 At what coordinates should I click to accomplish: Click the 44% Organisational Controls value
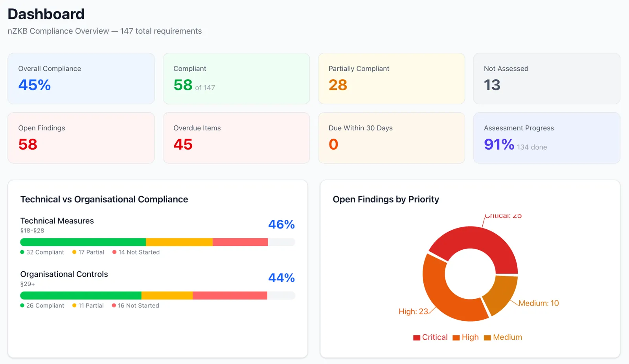[281, 278]
